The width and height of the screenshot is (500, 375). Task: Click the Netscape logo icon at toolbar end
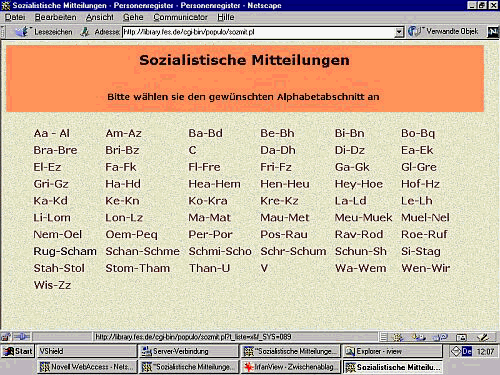pos(494,32)
